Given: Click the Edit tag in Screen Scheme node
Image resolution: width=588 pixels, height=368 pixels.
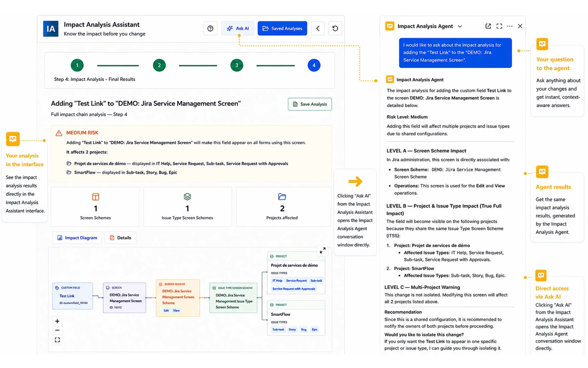Looking at the screenshot, I should tap(166, 310).
